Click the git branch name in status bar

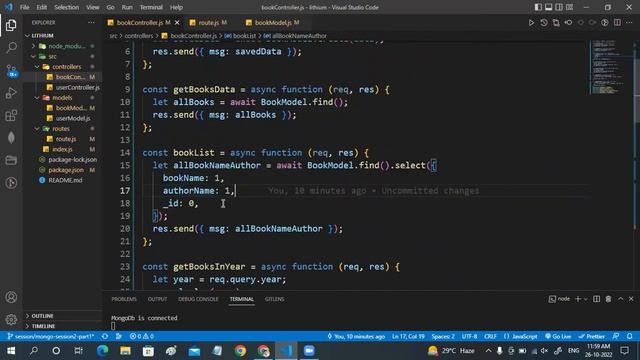(51, 336)
